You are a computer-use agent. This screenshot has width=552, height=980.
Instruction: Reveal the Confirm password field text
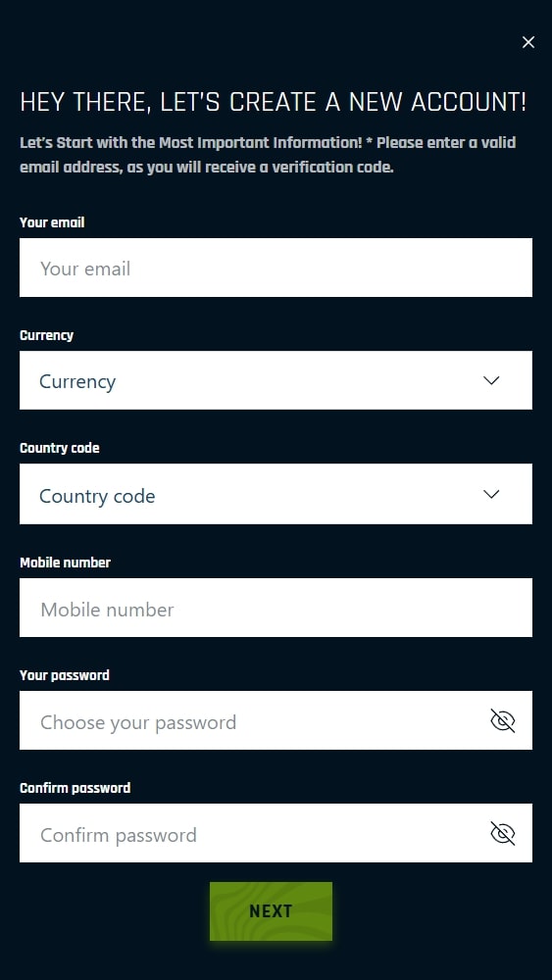tap(503, 833)
